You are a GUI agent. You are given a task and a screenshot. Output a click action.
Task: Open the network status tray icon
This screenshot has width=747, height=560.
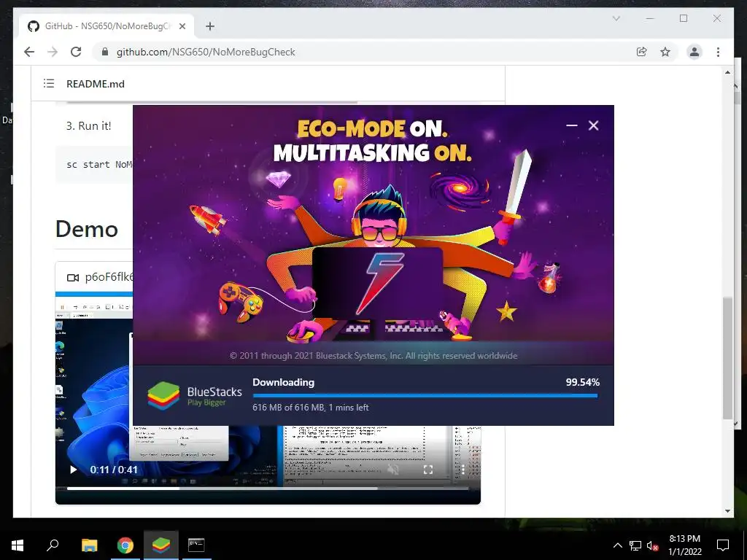point(635,545)
